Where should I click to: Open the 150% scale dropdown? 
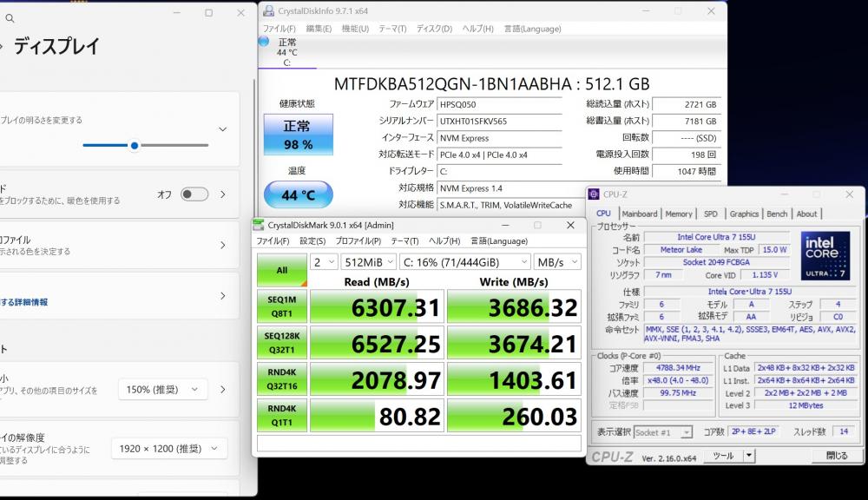(163, 389)
